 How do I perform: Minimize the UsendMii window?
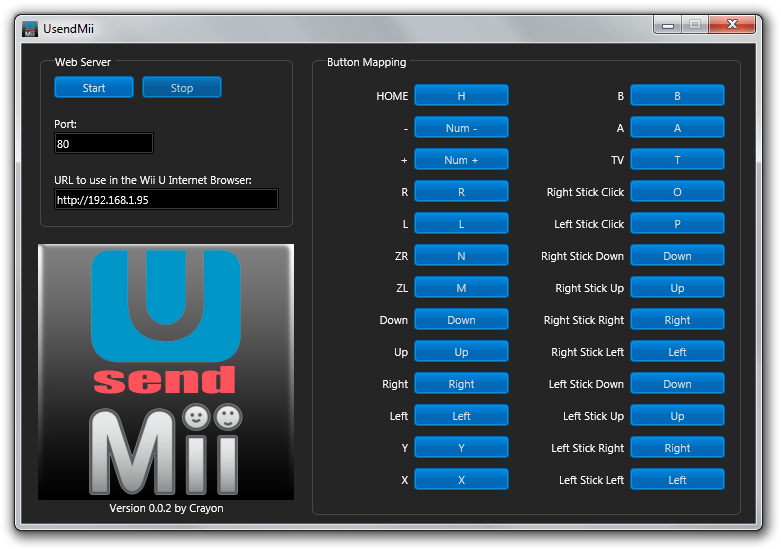point(668,25)
